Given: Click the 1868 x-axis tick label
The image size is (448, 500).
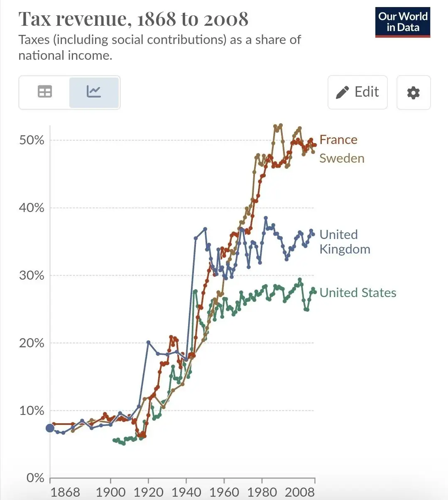Looking at the screenshot, I should [x=65, y=492].
